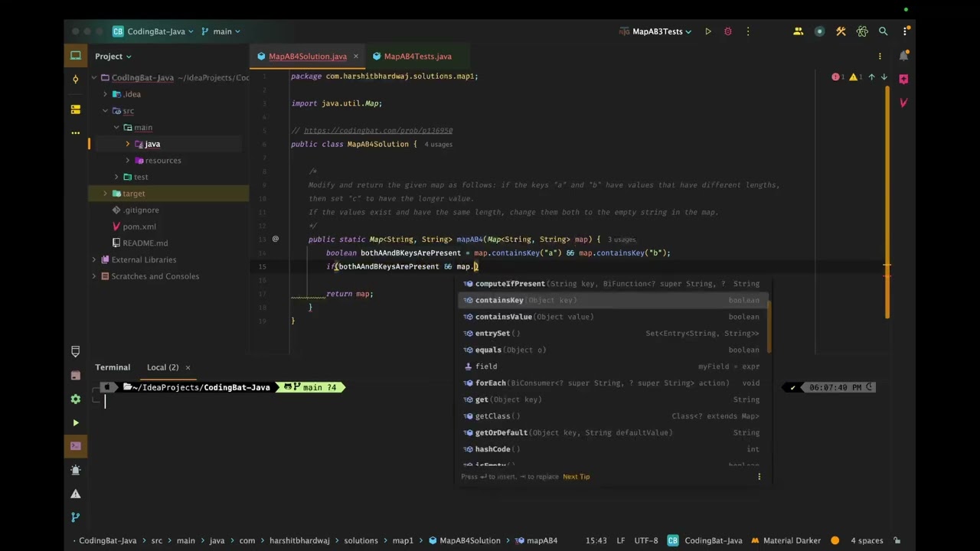Toggle the Structure tool window button
The width and height of the screenshot is (980, 551).
pyautogui.click(x=75, y=109)
